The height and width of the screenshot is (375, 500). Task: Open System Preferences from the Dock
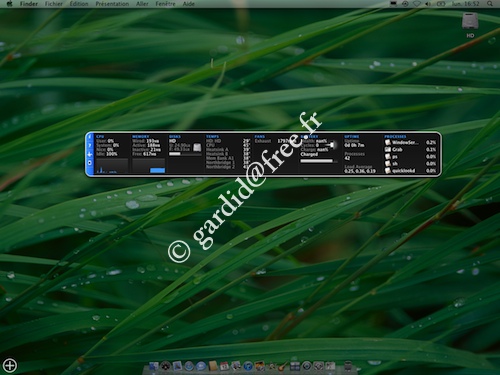[318, 366]
